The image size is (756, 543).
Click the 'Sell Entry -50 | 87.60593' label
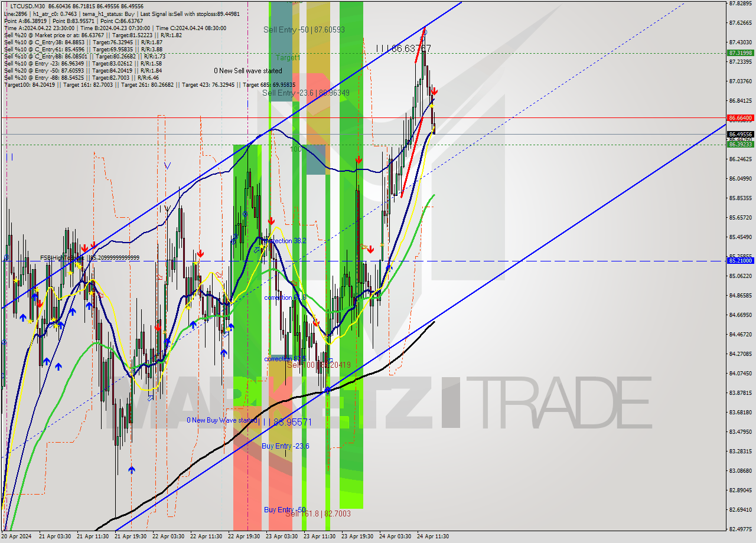304,30
